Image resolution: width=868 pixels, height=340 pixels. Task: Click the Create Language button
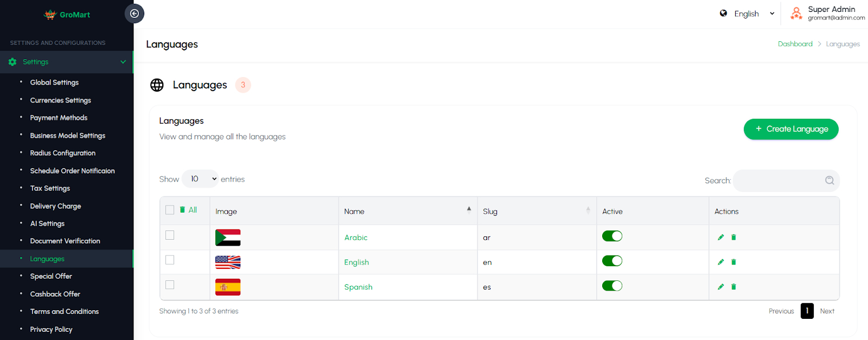791,129
